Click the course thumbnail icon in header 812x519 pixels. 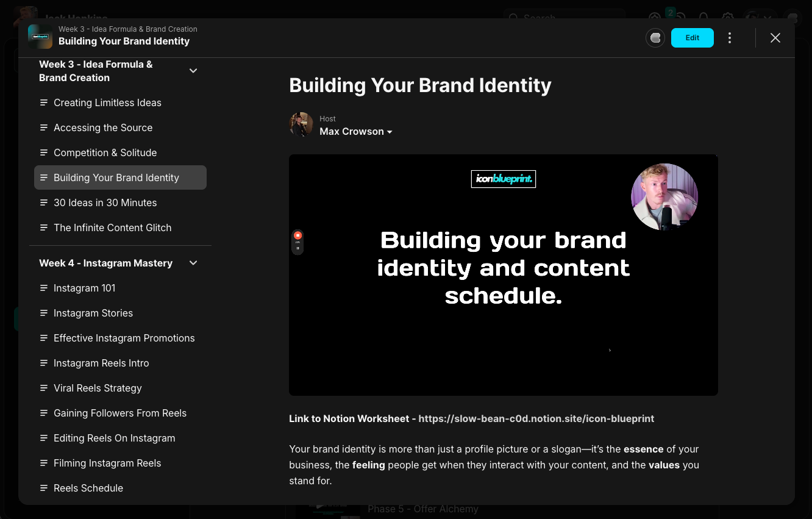pos(40,37)
